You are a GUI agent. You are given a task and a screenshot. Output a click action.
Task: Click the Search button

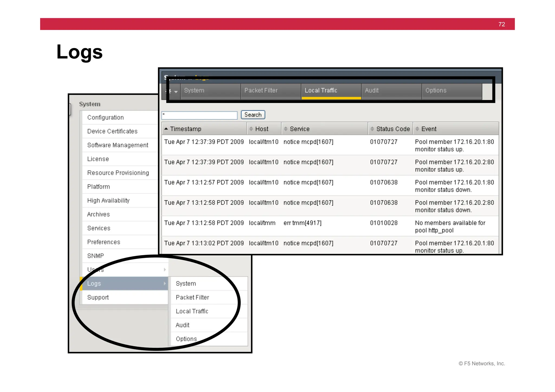coord(253,115)
